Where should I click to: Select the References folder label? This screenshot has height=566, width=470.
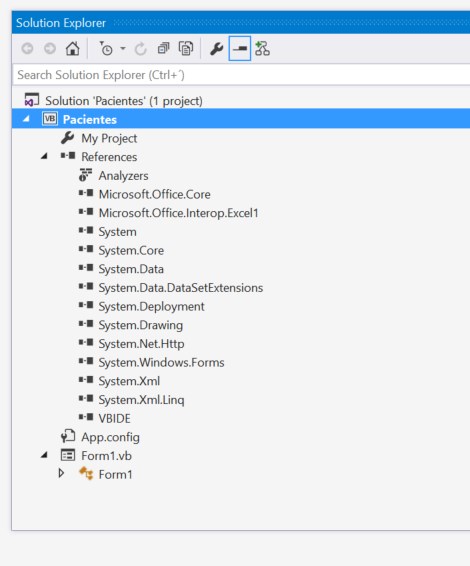(x=109, y=157)
